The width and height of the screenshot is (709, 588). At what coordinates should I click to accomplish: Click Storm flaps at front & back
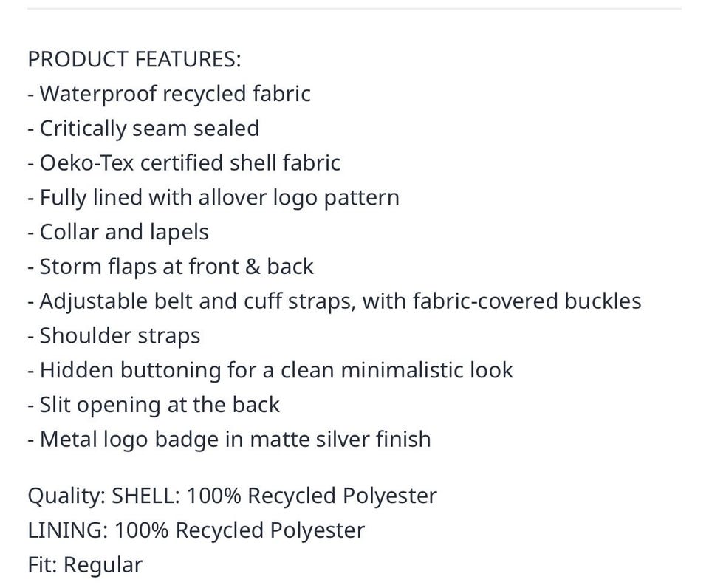(171, 267)
